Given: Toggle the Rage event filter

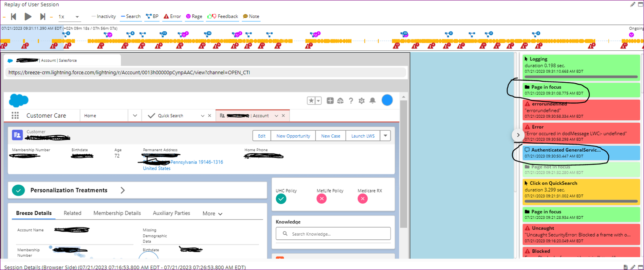Looking at the screenshot, I should [x=194, y=17].
